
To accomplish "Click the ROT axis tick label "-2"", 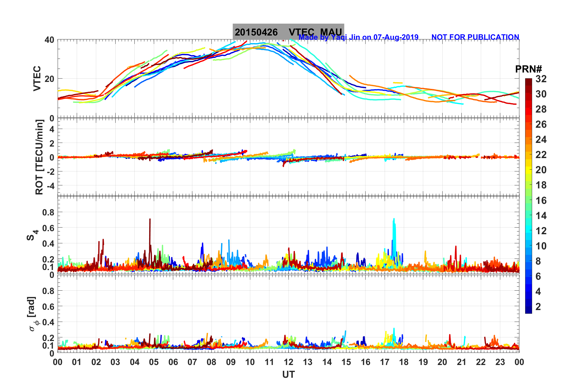I will point(51,172).
